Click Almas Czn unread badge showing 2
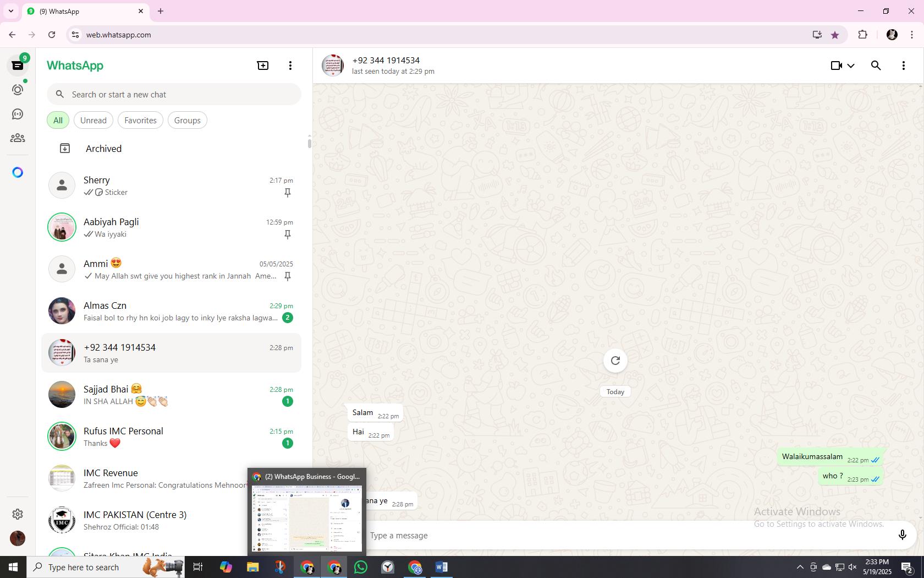Viewport: 924px width, 578px height. click(287, 318)
